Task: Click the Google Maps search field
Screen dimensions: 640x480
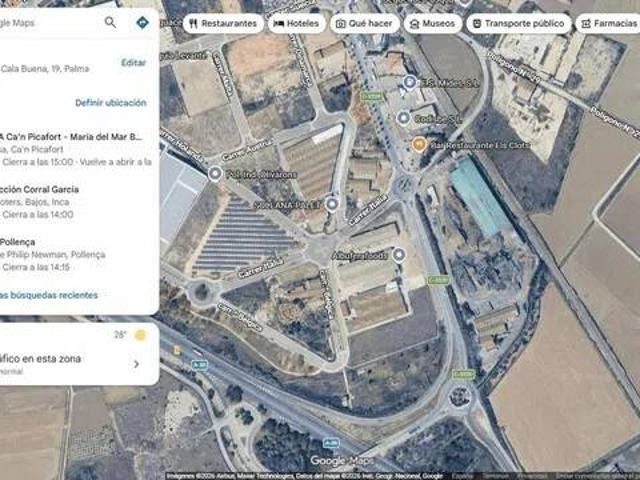Action: tap(49, 22)
